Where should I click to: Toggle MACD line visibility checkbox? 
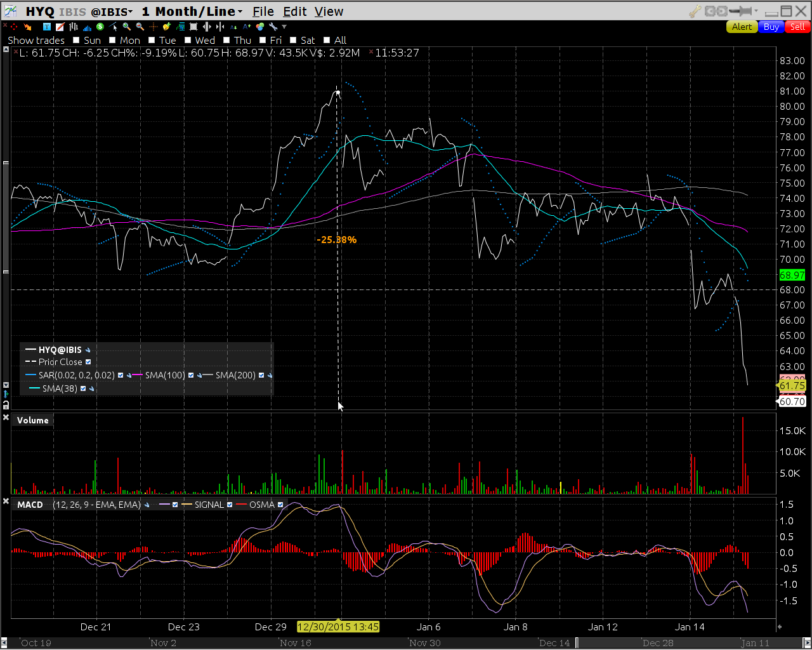175,505
